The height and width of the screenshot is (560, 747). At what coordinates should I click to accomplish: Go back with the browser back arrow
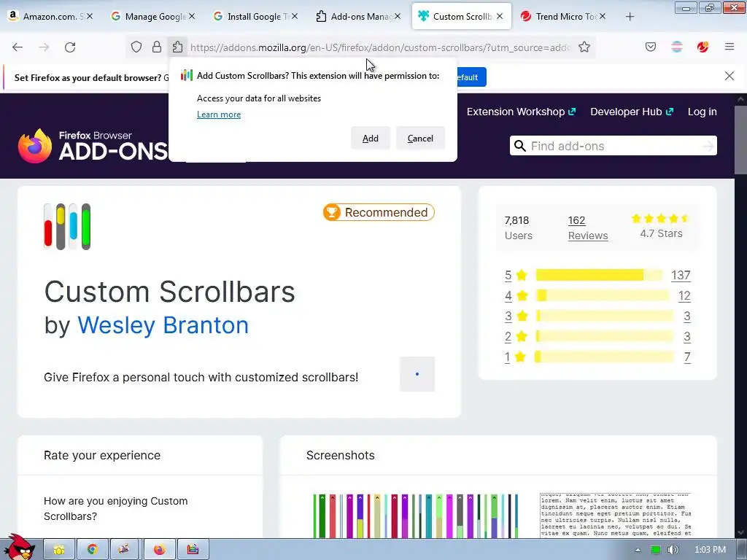(18, 47)
